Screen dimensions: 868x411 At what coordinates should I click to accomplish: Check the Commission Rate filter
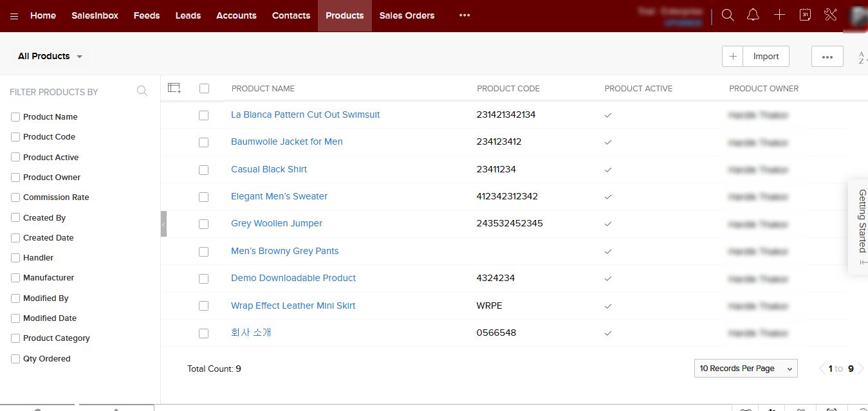[x=15, y=197]
